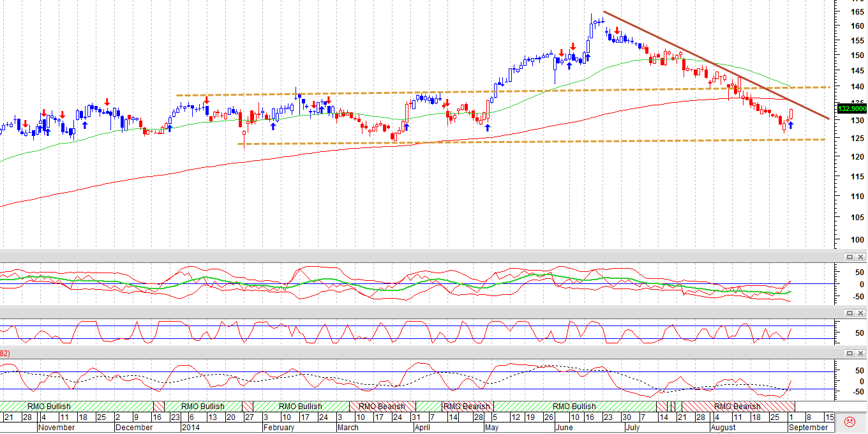Click the 150 price axis label
The height and width of the screenshot is (434, 868).
pos(857,55)
